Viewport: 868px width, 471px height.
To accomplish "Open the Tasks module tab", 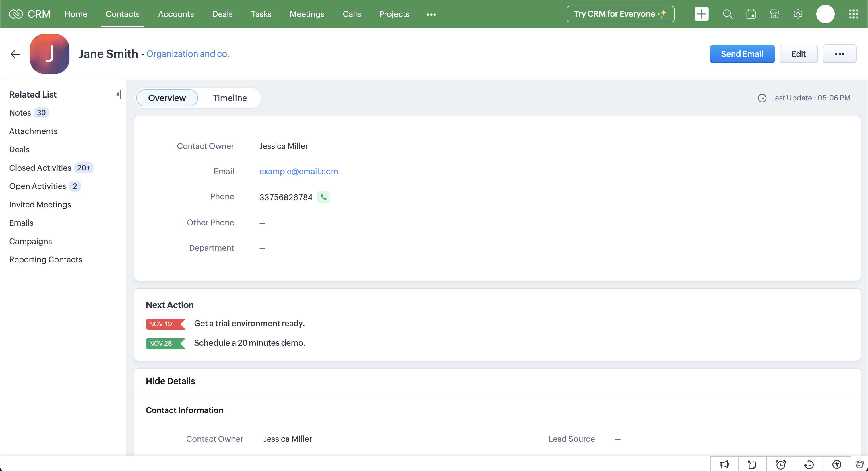I will coord(261,14).
